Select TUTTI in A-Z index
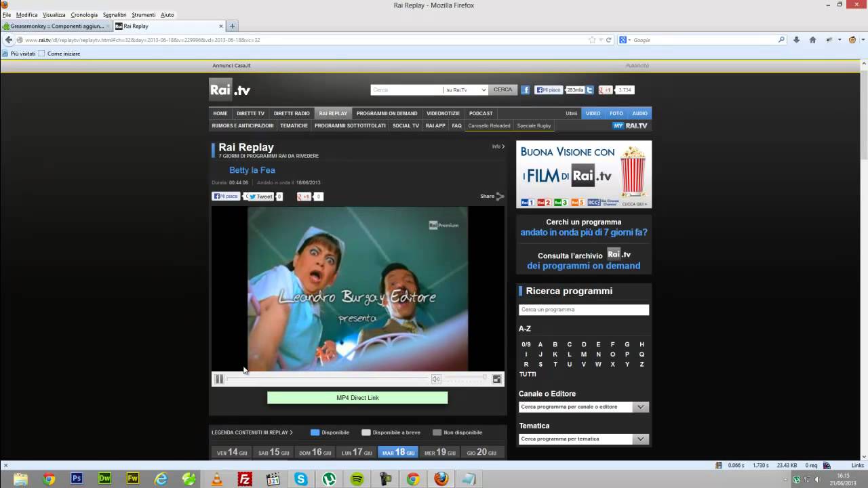868x488 pixels. tap(528, 374)
